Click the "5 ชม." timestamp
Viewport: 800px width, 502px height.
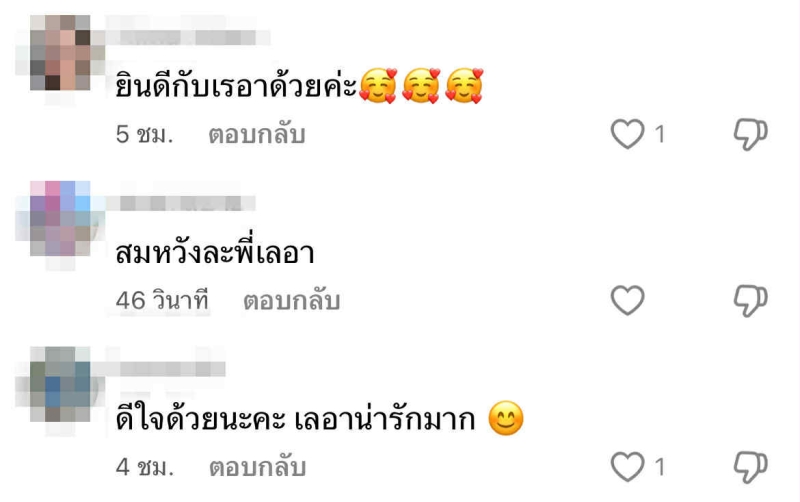(144, 135)
